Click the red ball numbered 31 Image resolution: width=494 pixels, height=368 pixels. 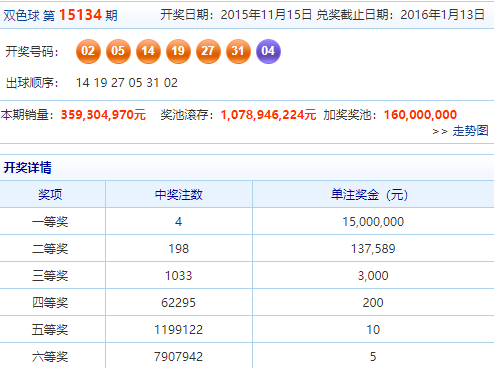click(x=238, y=51)
